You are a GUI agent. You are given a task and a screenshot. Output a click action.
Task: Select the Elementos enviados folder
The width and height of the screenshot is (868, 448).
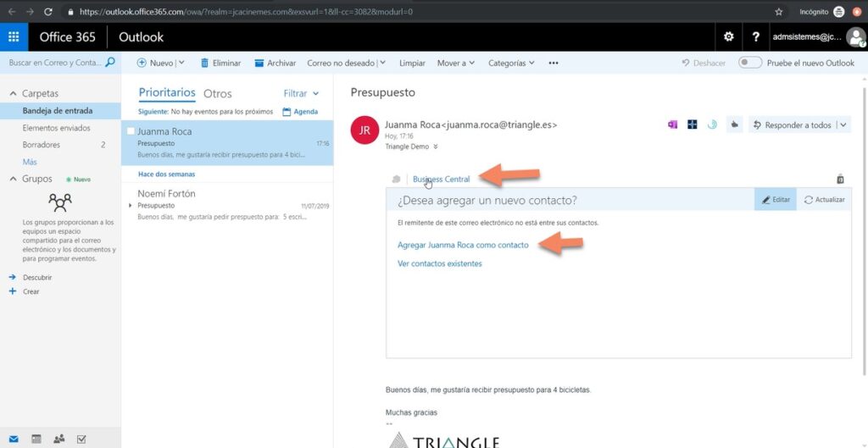(x=56, y=128)
